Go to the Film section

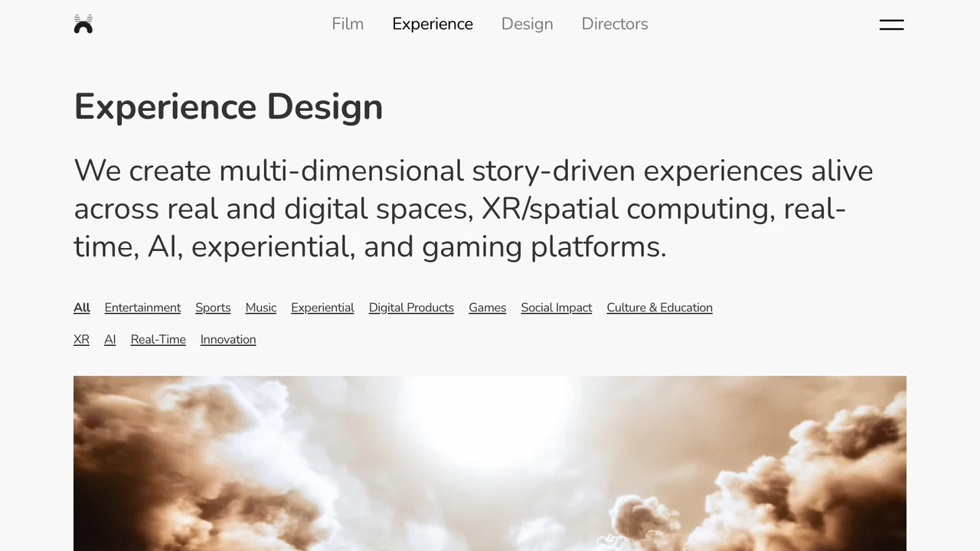[348, 24]
